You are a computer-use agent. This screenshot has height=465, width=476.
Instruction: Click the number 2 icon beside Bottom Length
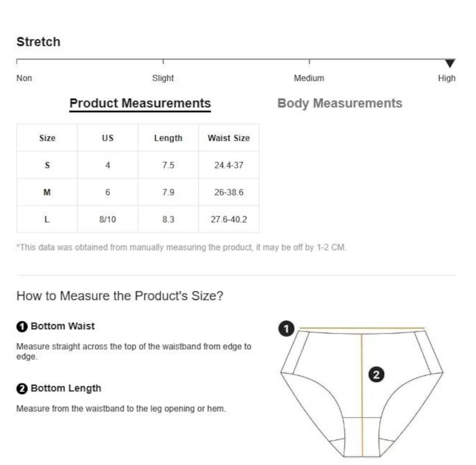coord(22,388)
